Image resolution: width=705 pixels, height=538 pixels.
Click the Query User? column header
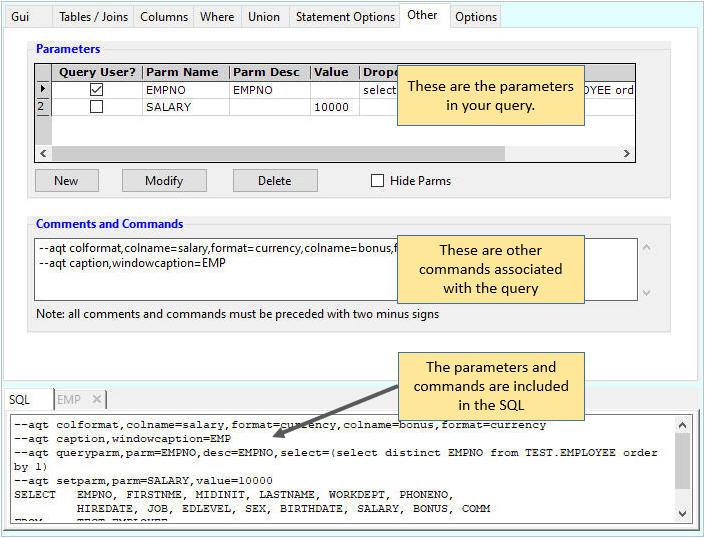click(x=97, y=72)
